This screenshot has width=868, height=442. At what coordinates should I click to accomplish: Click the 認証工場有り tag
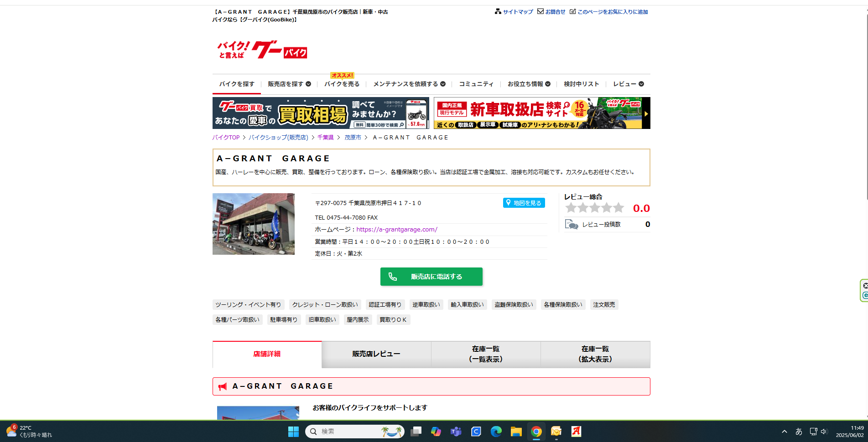[x=385, y=305]
